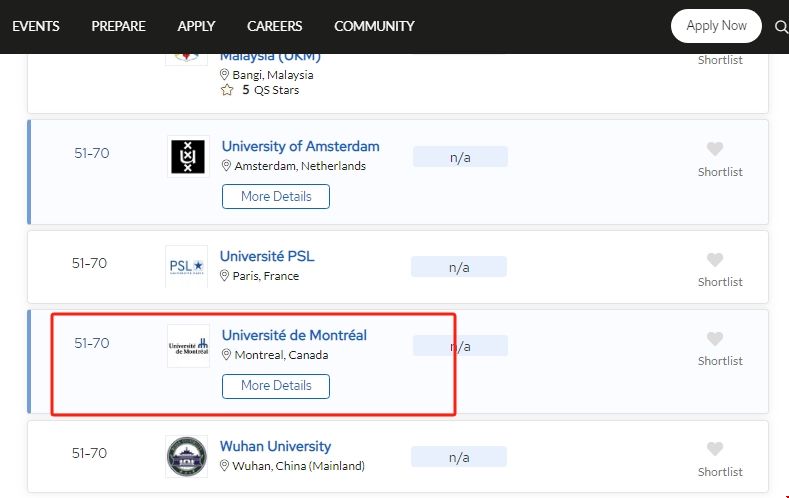Open the Events menu
789x498 pixels.
[x=36, y=26]
